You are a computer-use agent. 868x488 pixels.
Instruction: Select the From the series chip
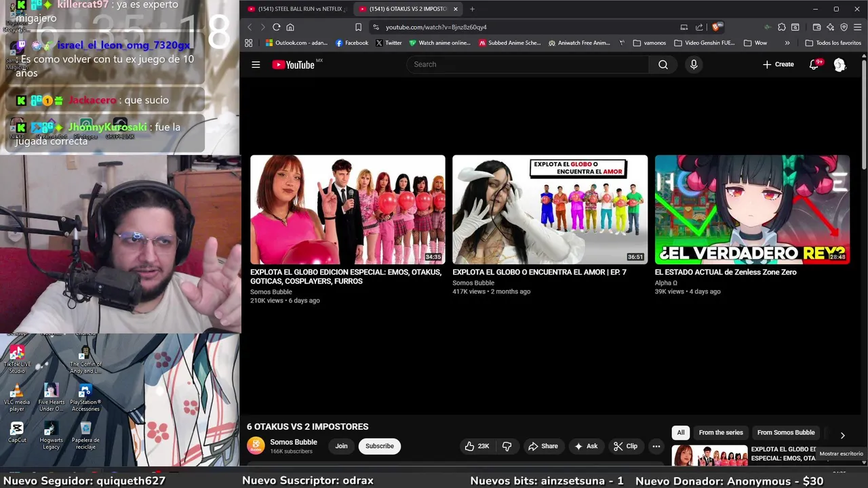pos(721,432)
